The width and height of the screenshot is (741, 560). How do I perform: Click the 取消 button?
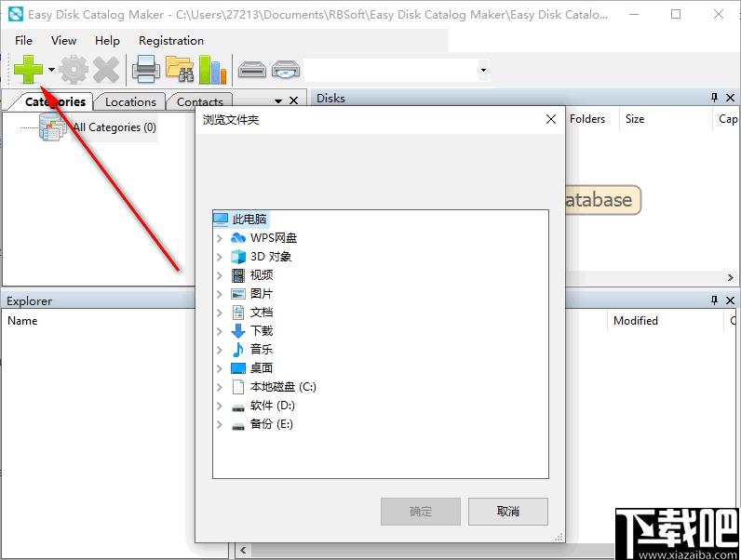pyautogui.click(x=508, y=512)
